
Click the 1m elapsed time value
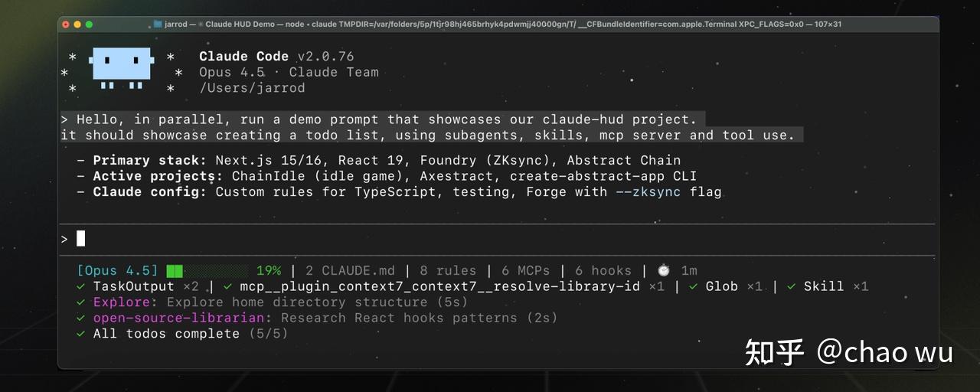pos(689,270)
